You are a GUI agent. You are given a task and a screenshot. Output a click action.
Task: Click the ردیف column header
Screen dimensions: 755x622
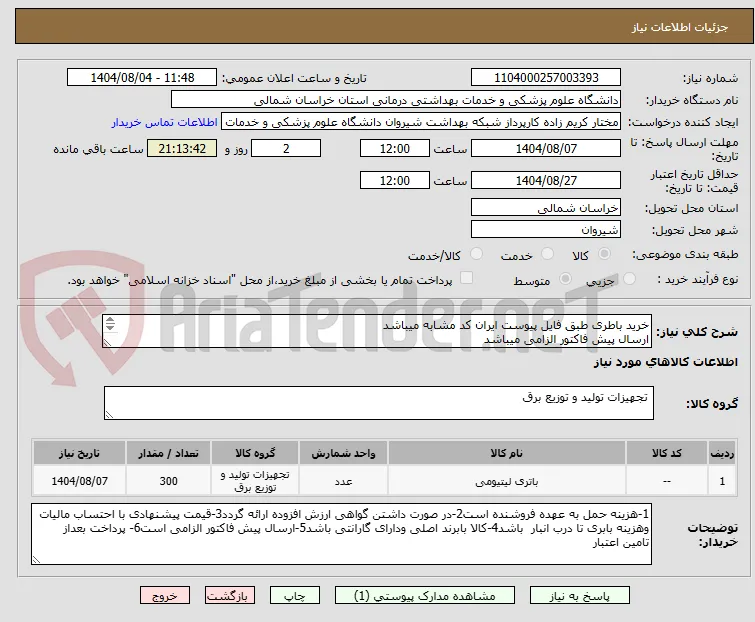722,453
